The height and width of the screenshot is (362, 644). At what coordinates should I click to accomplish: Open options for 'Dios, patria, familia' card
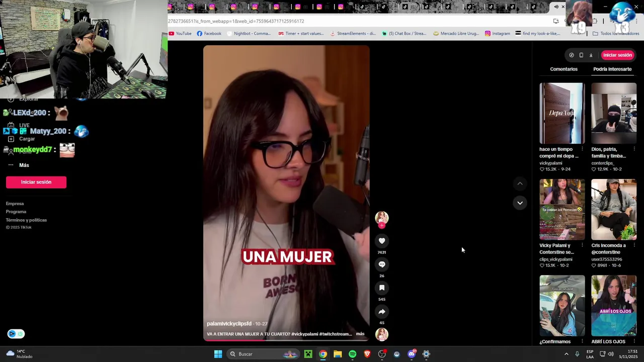[x=634, y=149]
